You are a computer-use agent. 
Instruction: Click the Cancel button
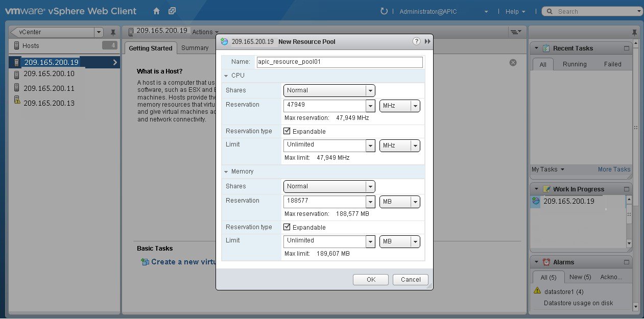411,280
